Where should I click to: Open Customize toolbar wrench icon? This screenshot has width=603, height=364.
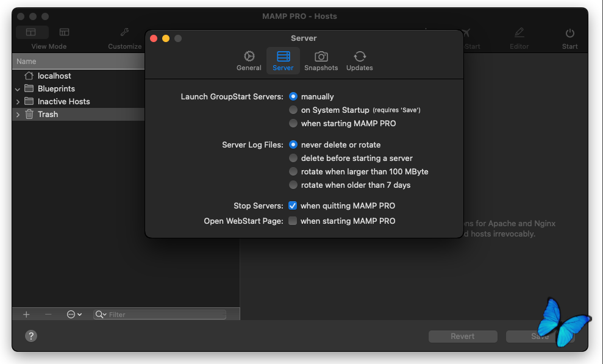point(124,32)
